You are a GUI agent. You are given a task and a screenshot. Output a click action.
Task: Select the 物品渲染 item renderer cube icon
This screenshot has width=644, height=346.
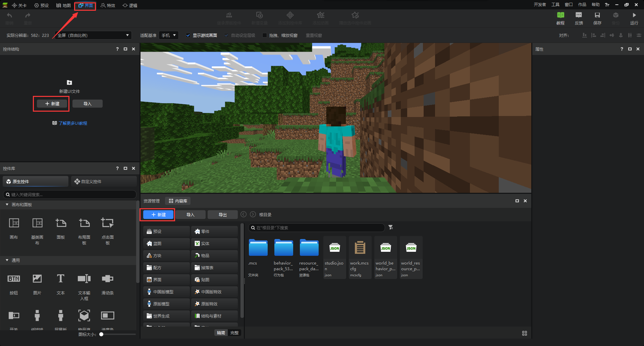tap(84, 315)
